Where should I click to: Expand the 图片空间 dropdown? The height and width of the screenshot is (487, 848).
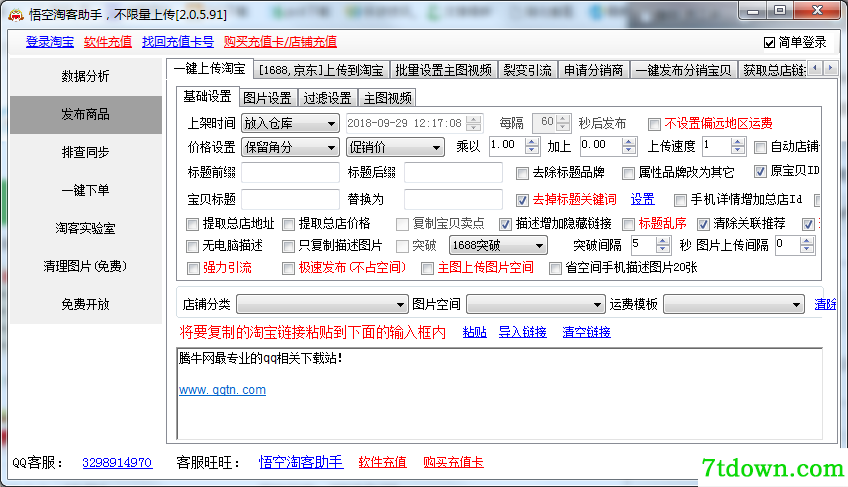point(535,305)
